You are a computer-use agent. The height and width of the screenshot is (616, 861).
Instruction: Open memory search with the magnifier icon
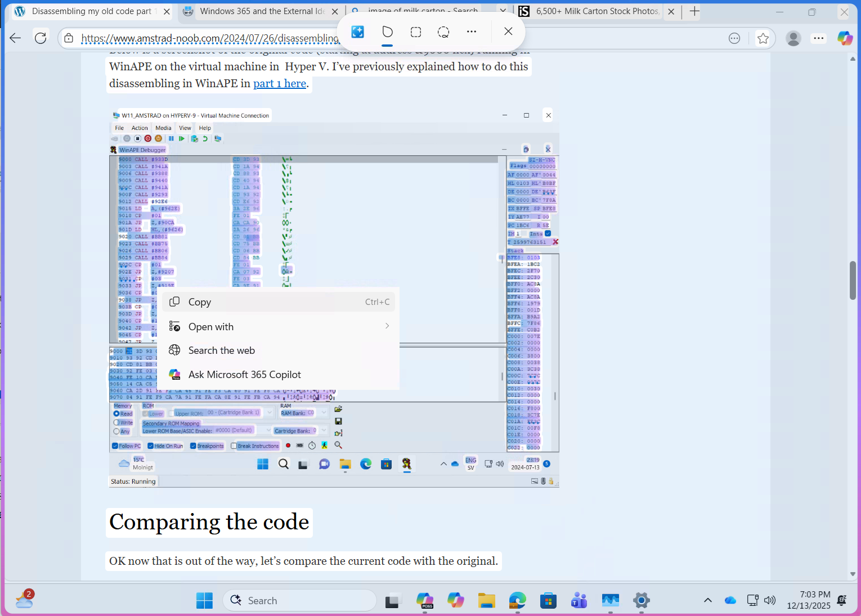click(338, 445)
